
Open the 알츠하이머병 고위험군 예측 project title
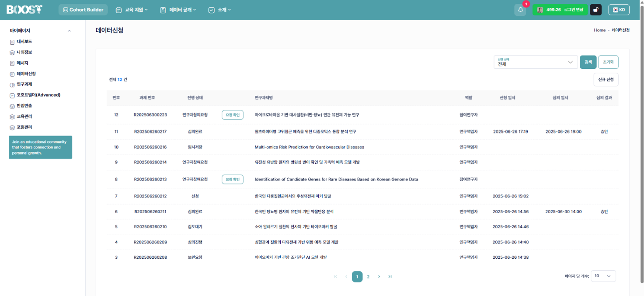(305, 131)
